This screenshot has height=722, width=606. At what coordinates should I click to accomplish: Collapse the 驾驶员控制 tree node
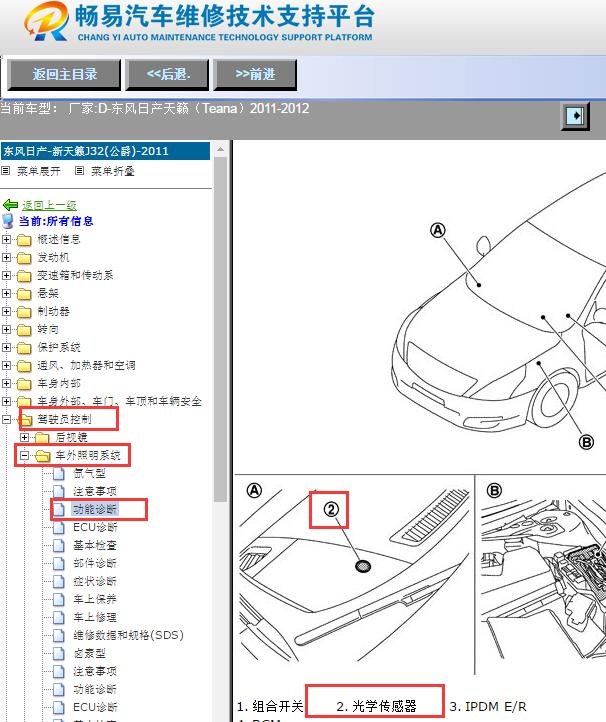[6, 419]
